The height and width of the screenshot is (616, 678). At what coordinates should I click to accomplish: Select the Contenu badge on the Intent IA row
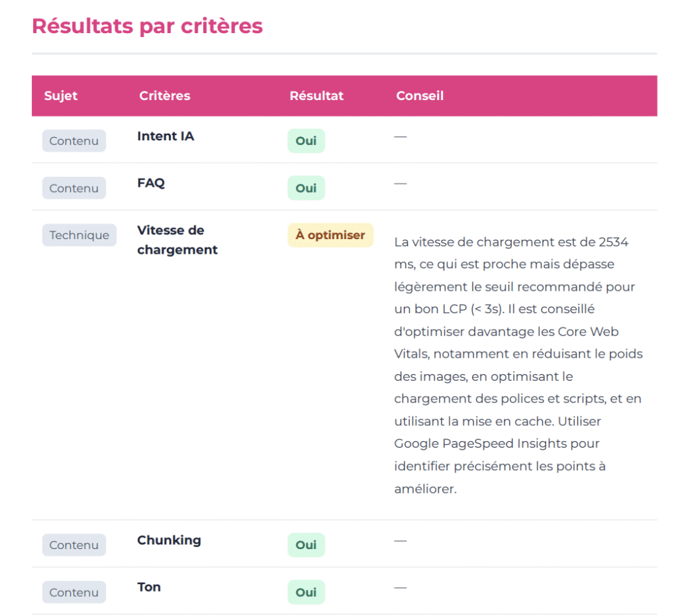coord(73,140)
